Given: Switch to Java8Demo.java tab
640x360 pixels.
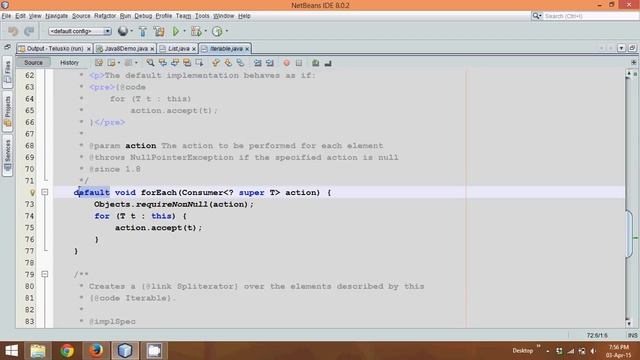Looking at the screenshot, I should 126,49.
